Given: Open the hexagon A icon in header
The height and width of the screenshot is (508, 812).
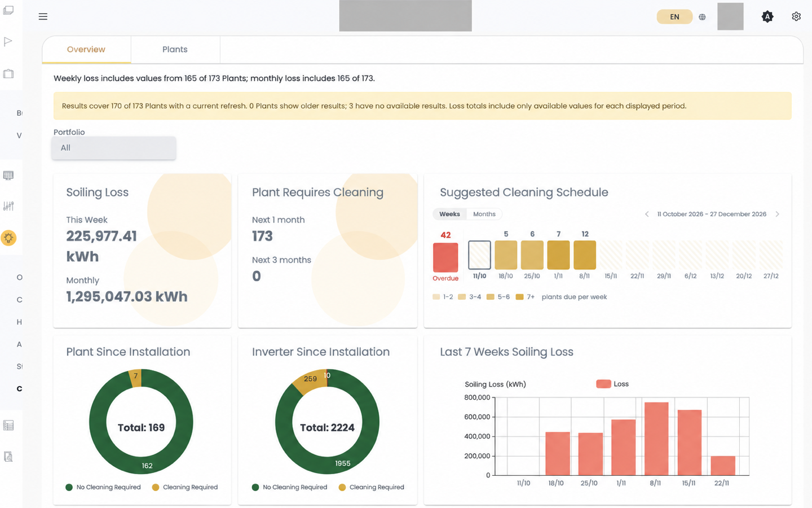Looking at the screenshot, I should [767, 17].
